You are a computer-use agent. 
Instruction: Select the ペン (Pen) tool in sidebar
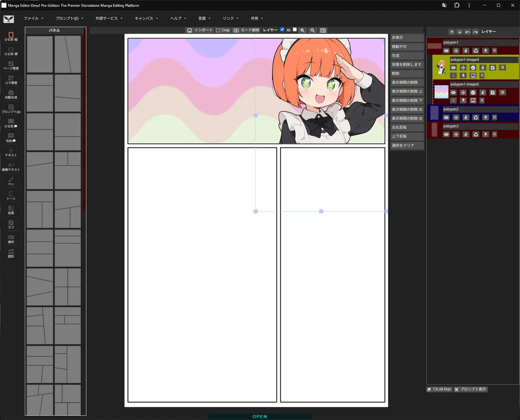click(x=11, y=181)
